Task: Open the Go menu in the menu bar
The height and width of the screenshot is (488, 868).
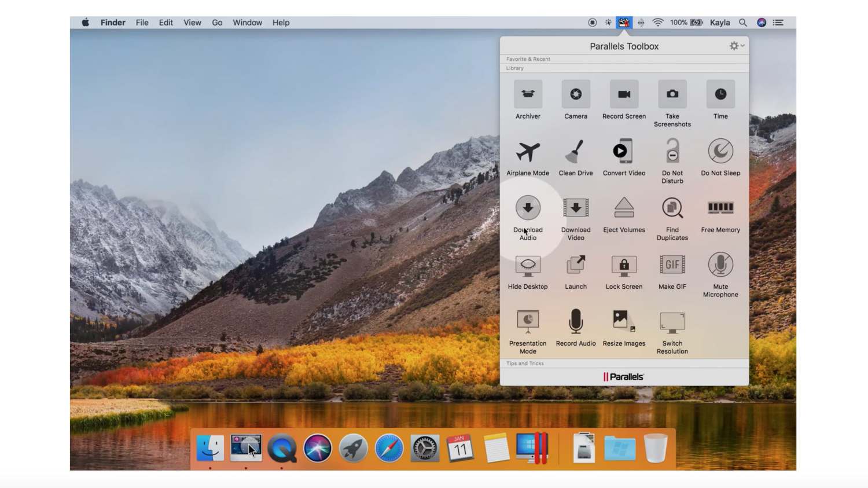Action: coord(217,23)
